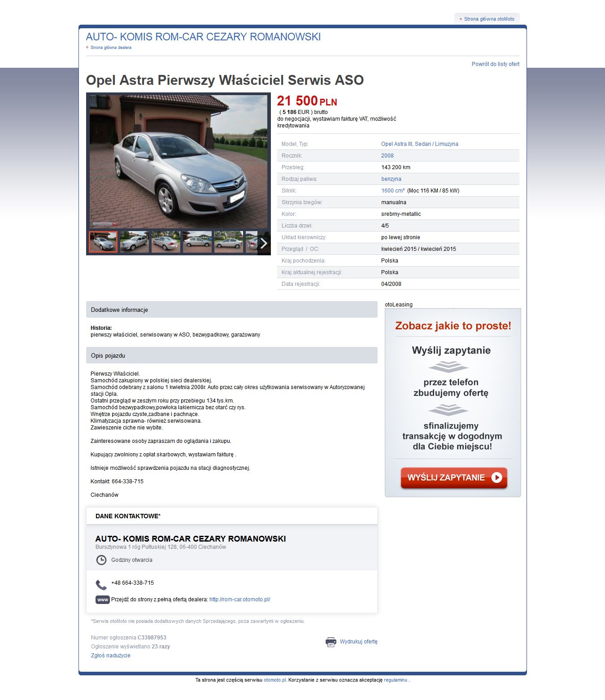Click Wydrukuj ofertę print link
Screen dimensions: 605x700
[359, 642]
